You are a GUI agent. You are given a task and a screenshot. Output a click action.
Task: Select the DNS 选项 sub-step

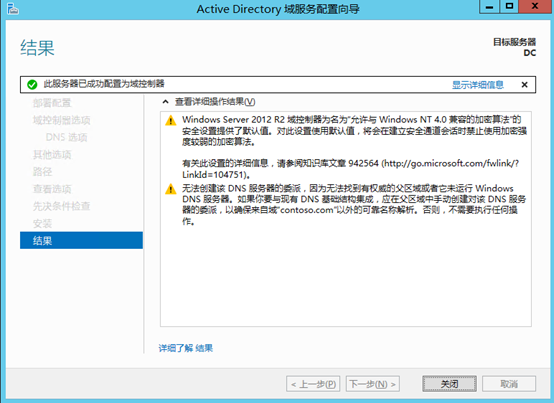(x=66, y=137)
